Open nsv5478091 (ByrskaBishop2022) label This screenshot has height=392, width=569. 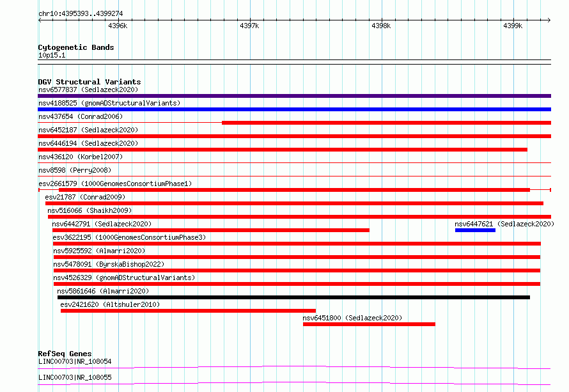(x=109, y=264)
